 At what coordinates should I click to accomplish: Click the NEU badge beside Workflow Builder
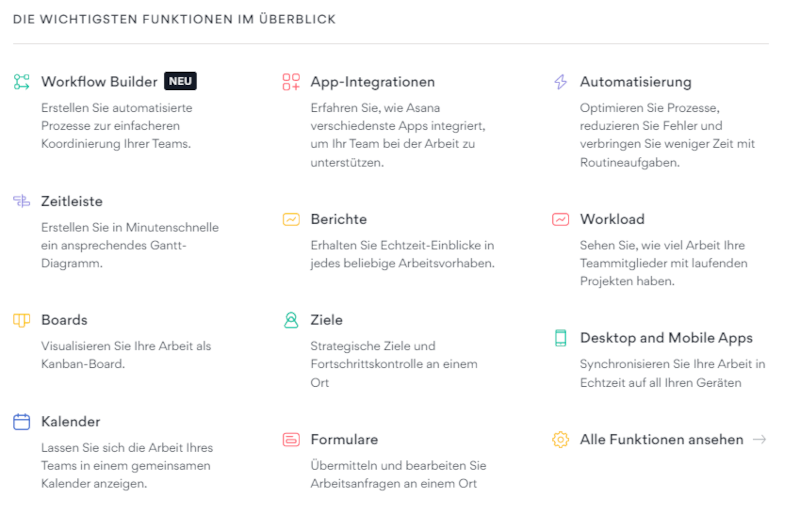click(180, 82)
